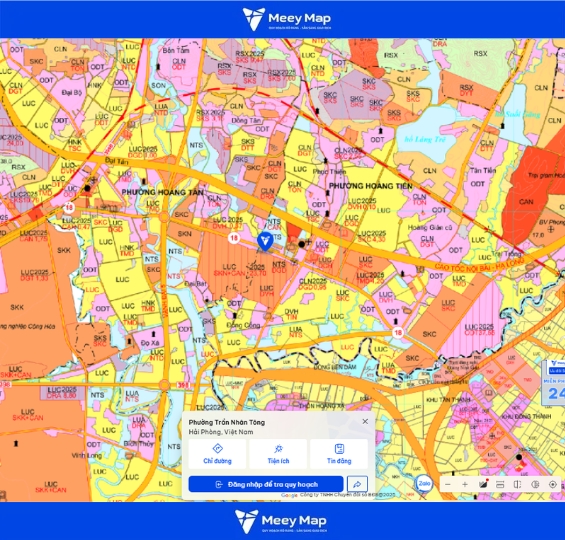Viewport: 565px width, 540px height.
Task: Open the map layers icon with red dot
Action: pos(483,484)
